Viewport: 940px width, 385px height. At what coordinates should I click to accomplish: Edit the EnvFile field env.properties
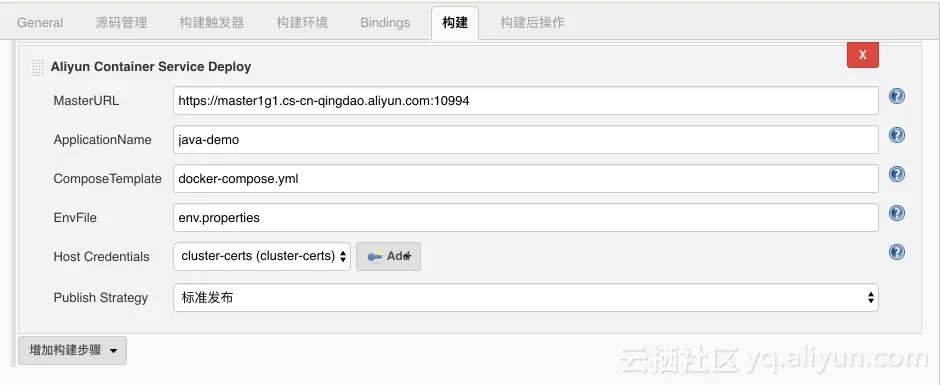[526, 218]
